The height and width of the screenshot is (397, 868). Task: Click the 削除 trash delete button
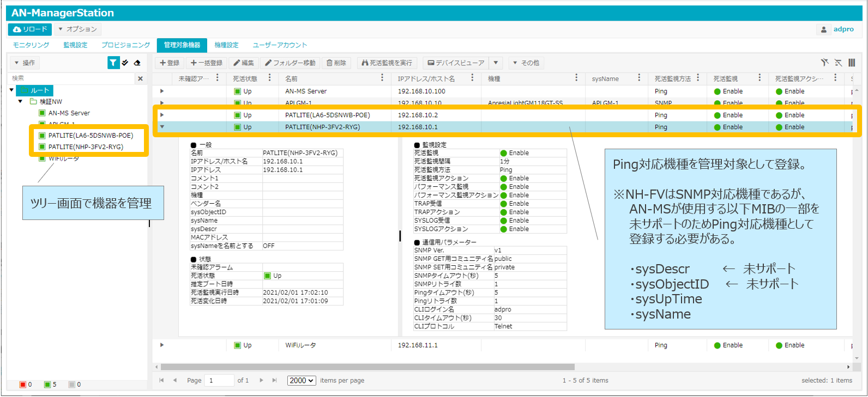336,63
